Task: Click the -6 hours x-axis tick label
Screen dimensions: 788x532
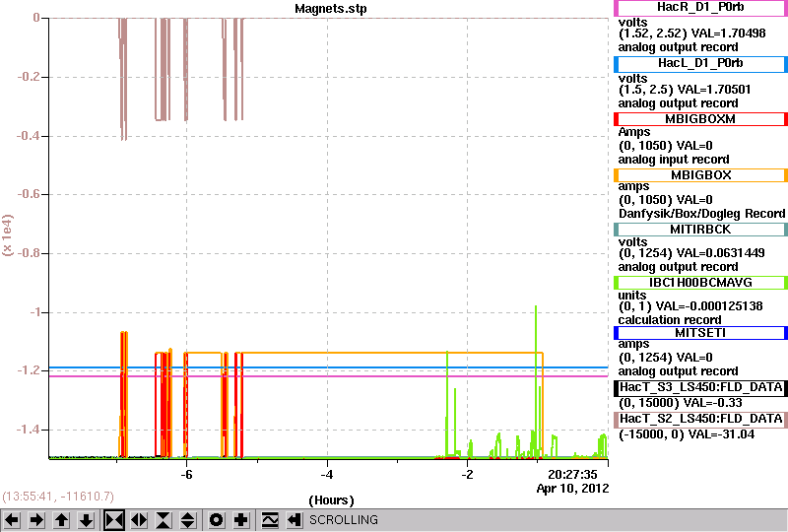Action: click(186, 475)
